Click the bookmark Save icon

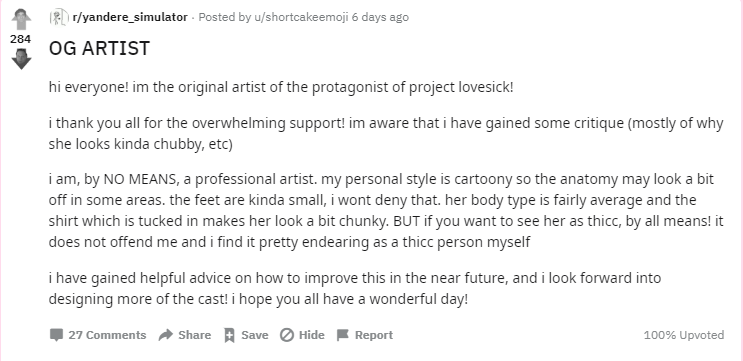pos(229,335)
